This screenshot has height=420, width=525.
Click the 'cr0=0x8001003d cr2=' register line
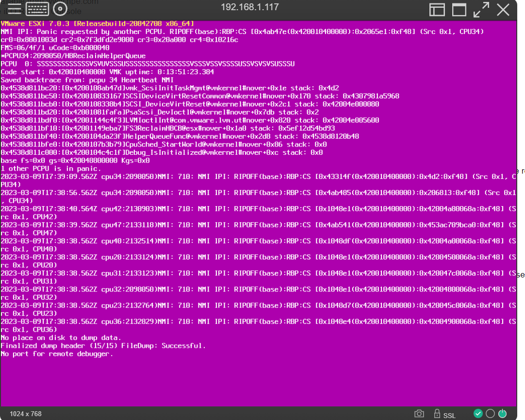119,40
